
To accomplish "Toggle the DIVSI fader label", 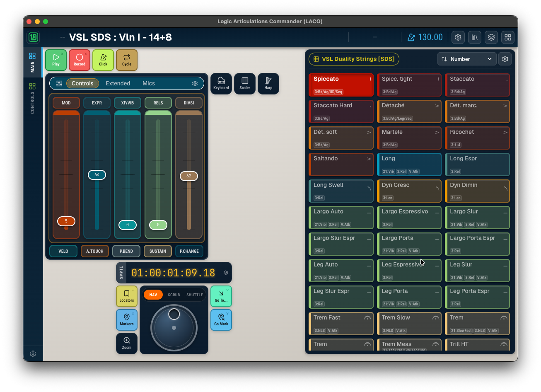I will point(189,103).
